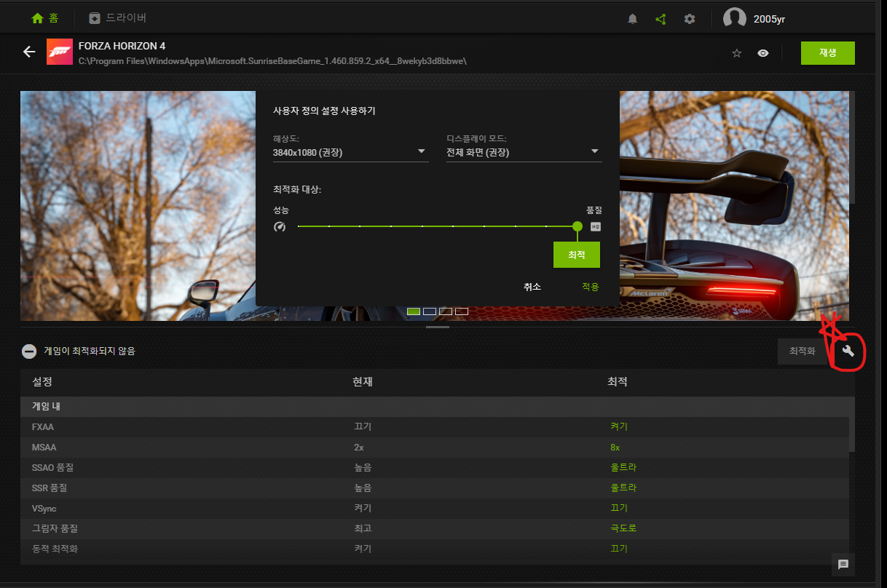
Task: Click the 최적 column header
Action: point(618,382)
